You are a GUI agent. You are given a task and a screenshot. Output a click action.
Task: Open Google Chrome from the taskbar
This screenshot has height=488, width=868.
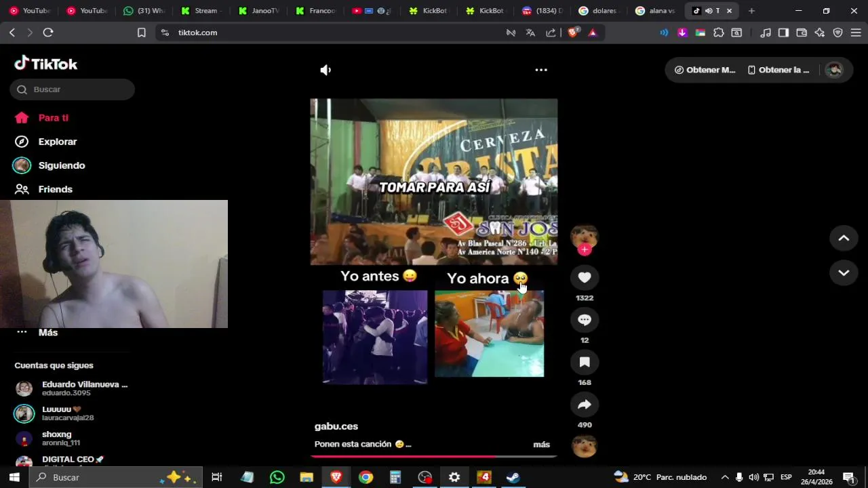(366, 477)
